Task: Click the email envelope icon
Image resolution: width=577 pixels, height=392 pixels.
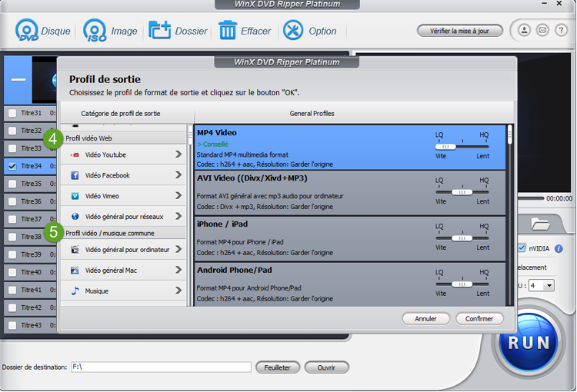Action: (x=542, y=31)
